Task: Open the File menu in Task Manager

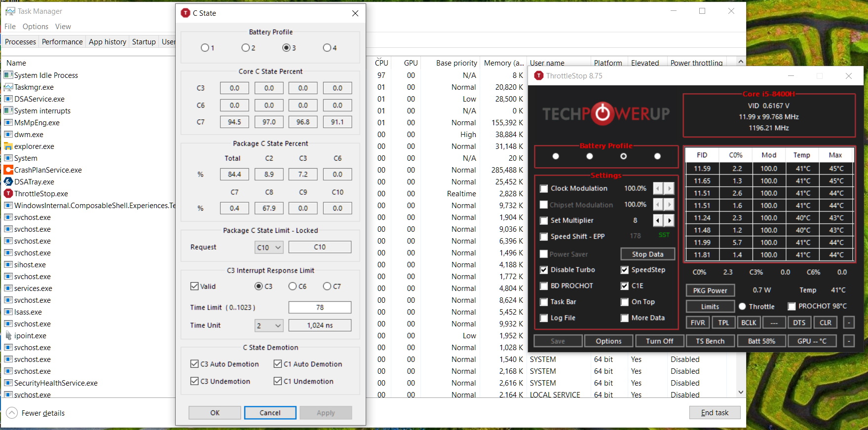Action: point(10,27)
